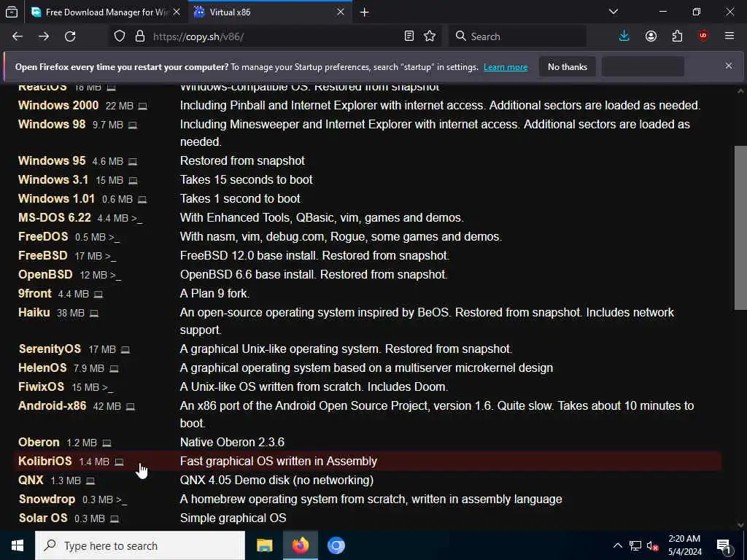Go back to the previous page
This screenshot has height=560, width=747.
[18, 36]
